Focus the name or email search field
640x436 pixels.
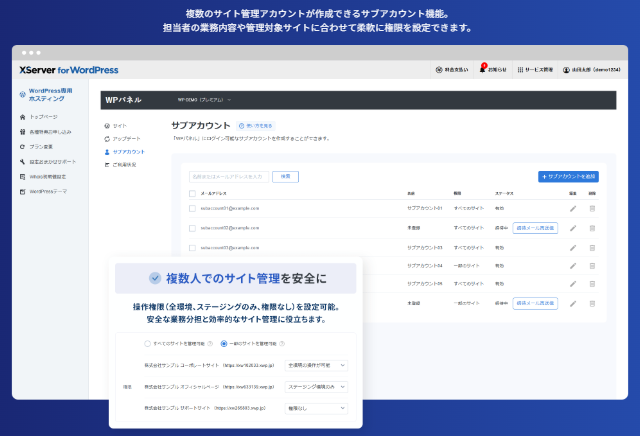[x=229, y=176]
